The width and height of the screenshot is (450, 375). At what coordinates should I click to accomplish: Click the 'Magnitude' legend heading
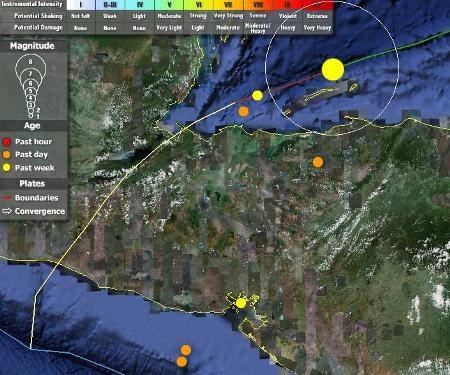pos(32,46)
